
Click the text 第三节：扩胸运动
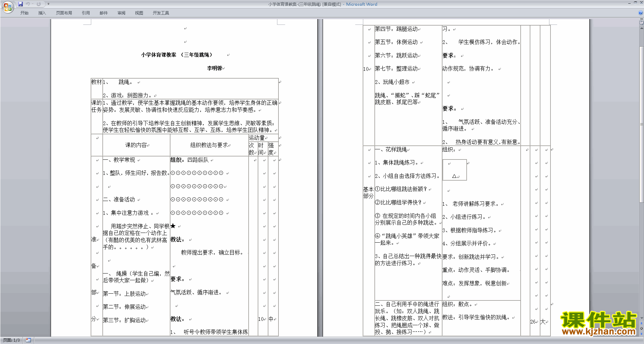124,320
